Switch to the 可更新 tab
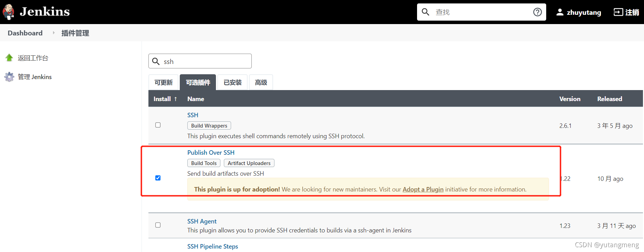The height and width of the screenshot is (252, 644). point(164,82)
